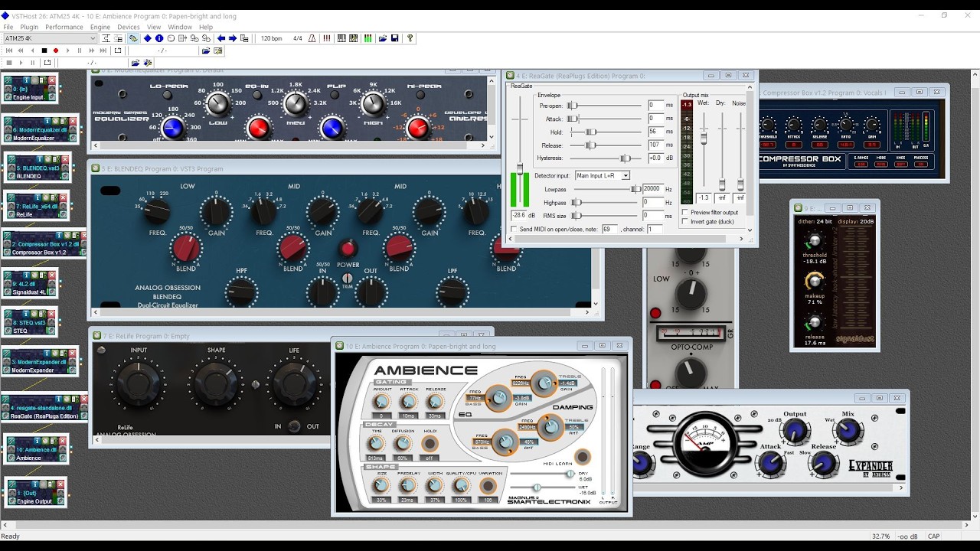The width and height of the screenshot is (980, 551).
Task: Open file via folder icon in main toolbar
Action: coord(382,38)
